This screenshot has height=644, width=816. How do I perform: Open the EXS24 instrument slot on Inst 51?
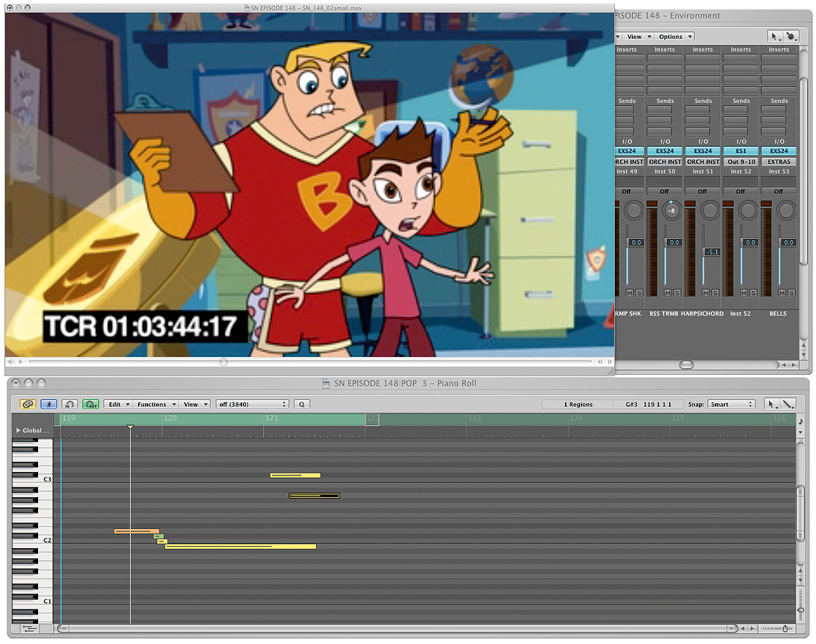click(703, 151)
